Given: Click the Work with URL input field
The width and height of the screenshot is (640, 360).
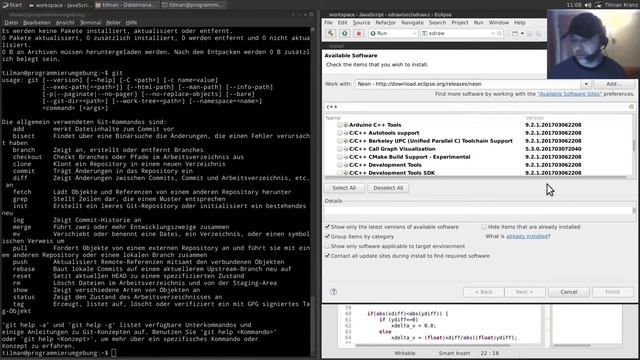Looking at the screenshot, I should point(468,84).
